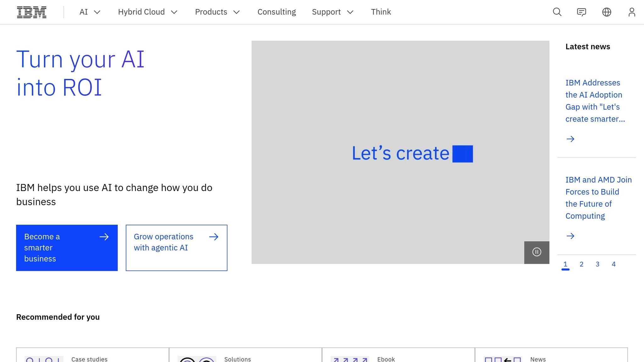Open the Think menu item
Viewport: 644px width, 362px height.
tap(381, 12)
